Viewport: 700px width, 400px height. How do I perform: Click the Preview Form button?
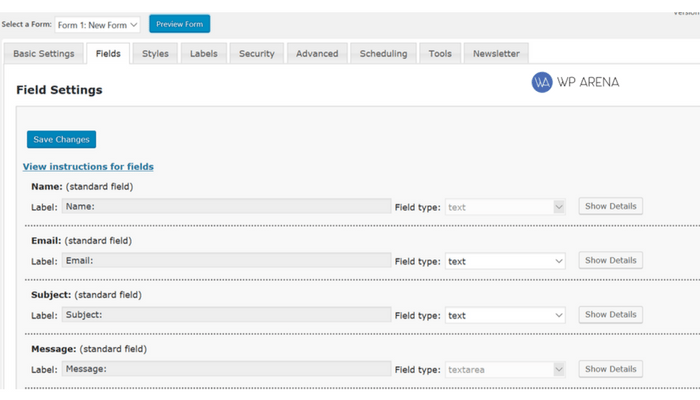(x=179, y=24)
